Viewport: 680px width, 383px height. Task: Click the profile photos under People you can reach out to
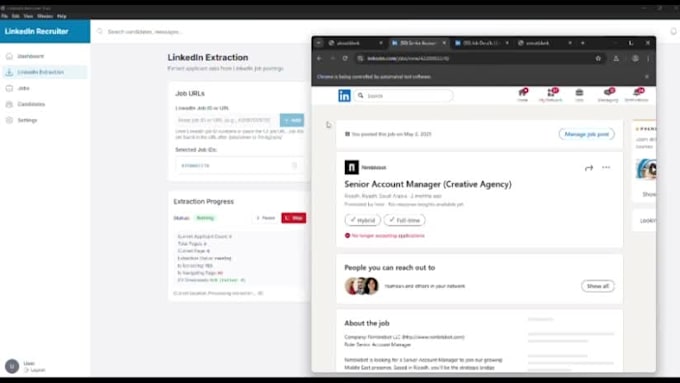[362, 286]
